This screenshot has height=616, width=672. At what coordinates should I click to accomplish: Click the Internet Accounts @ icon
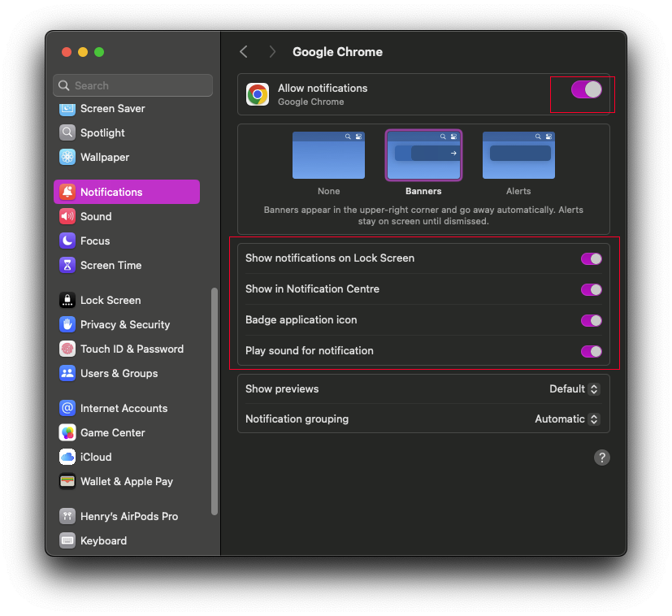[x=67, y=408]
